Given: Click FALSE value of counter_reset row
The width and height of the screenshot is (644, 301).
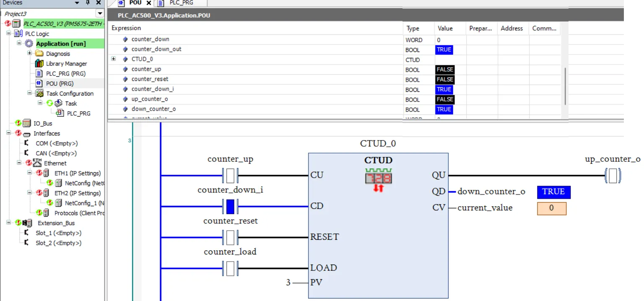Looking at the screenshot, I should [x=445, y=80].
